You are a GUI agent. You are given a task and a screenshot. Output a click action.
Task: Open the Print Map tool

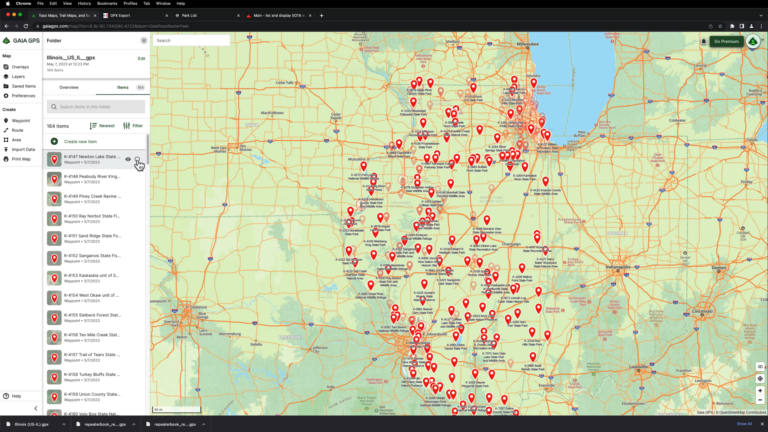[19, 159]
